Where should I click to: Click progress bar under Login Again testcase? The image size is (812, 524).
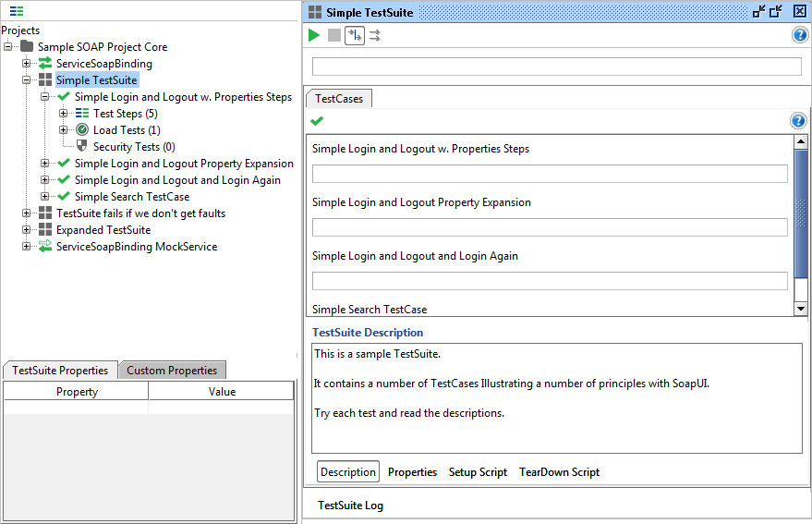(x=550, y=280)
